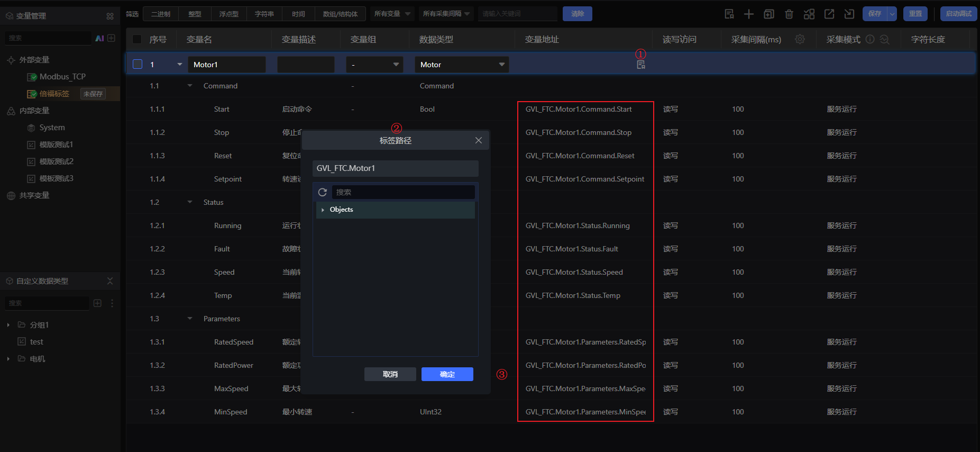Click the 启动调试 button
Viewport: 980px width, 452px height.
coord(958,14)
